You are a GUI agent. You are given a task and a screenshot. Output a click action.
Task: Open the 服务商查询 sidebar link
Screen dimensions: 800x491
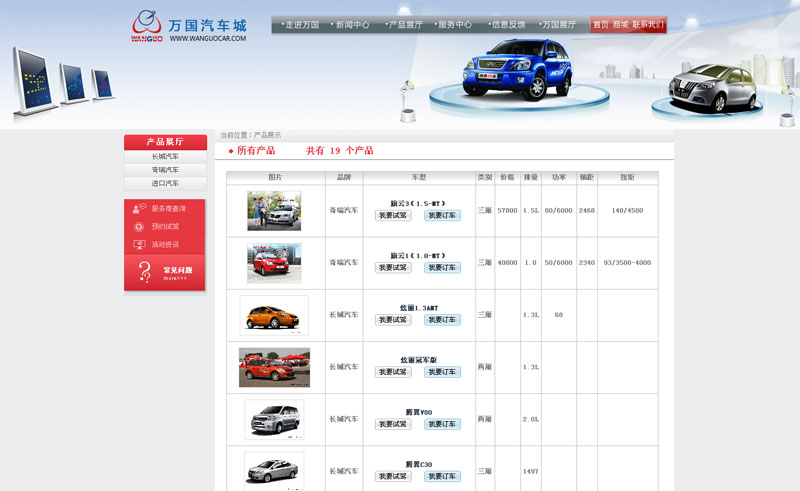pyautogui.click(x=168, y=209)
